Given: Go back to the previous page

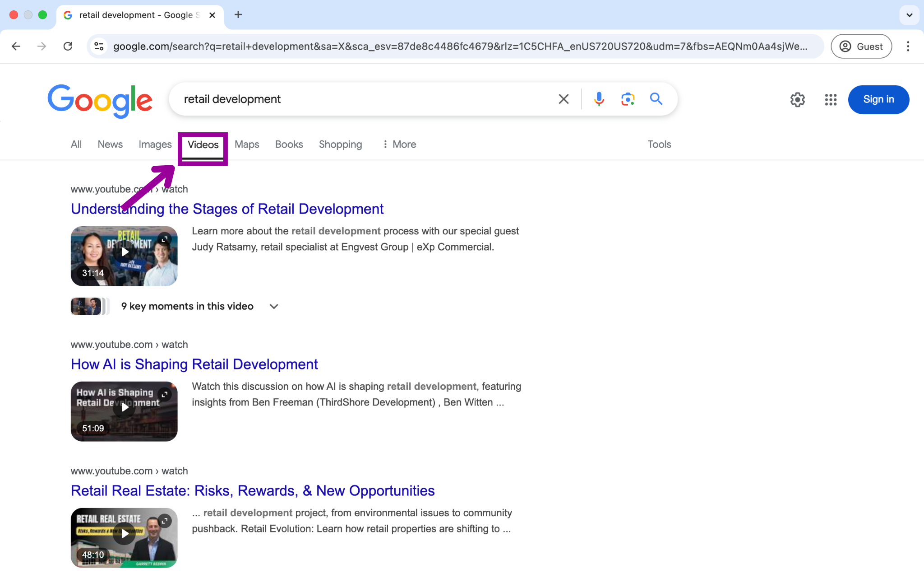Looking at the screenshot, I should [x=16, y=46].
